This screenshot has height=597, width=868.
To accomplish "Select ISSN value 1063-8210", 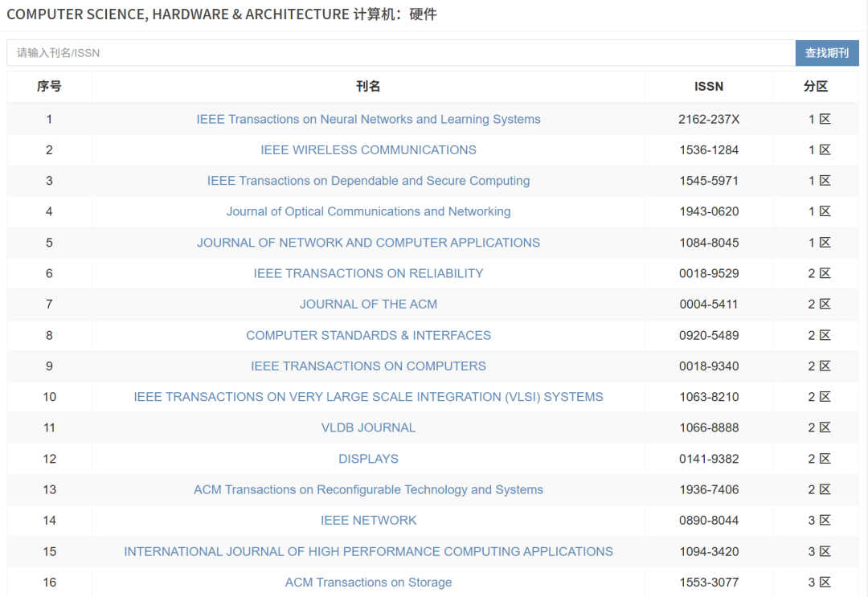I will [709, 397].
